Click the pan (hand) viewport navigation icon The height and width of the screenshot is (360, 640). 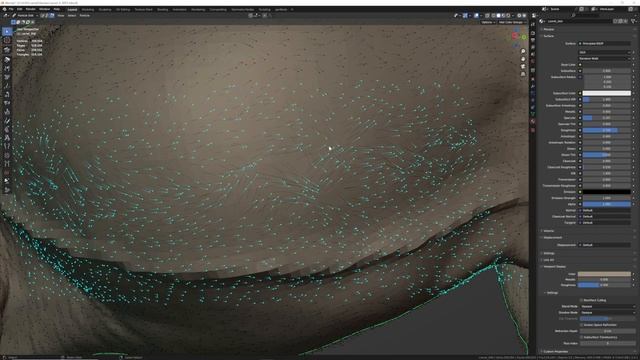click(x=523, y=59)
